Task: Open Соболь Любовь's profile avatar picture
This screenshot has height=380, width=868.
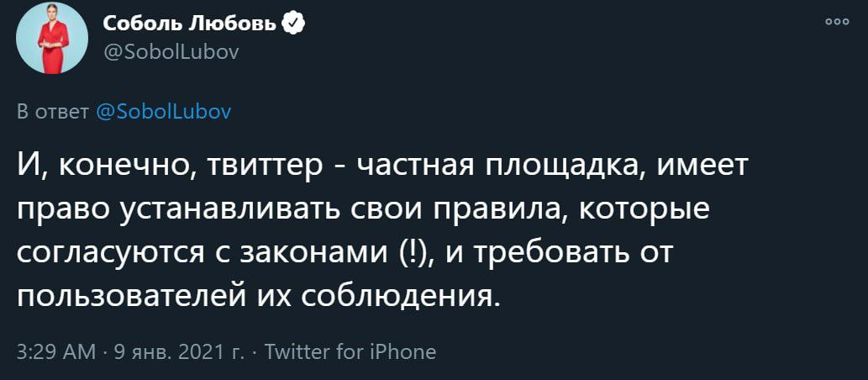Action: point(52,38)
